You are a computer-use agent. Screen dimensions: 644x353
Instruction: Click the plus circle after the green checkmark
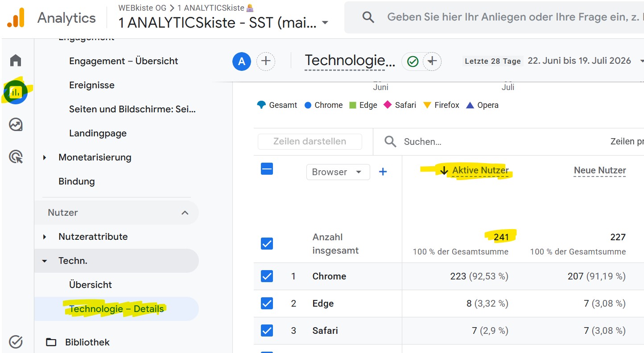[432, 62]
